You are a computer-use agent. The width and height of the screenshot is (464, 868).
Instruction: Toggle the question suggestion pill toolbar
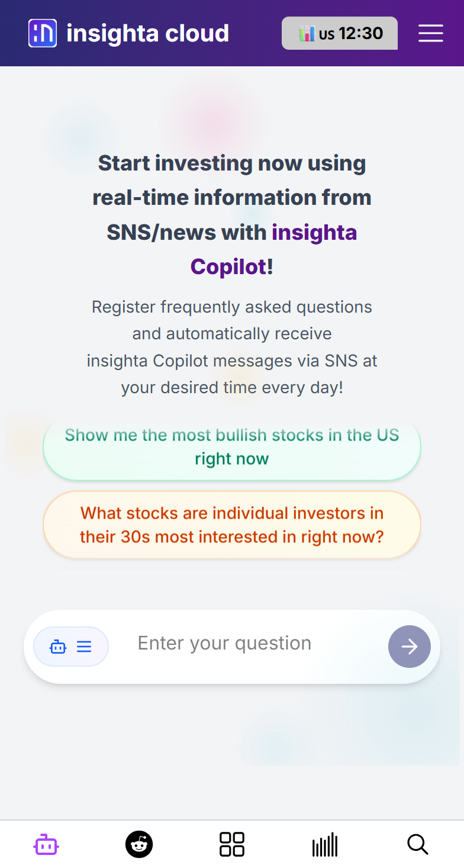click(71, 647)
